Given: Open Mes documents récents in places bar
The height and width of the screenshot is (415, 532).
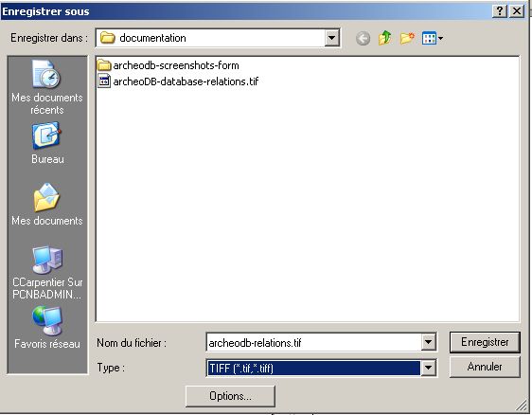Looking at the screenshot, I should click(46, 88).
